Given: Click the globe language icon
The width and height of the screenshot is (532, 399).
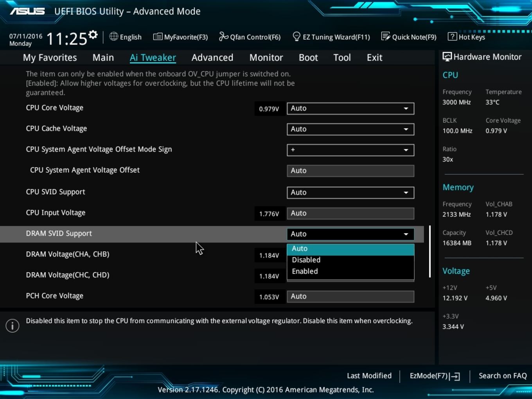Looking at the screenshot, I should coord(113,36).
